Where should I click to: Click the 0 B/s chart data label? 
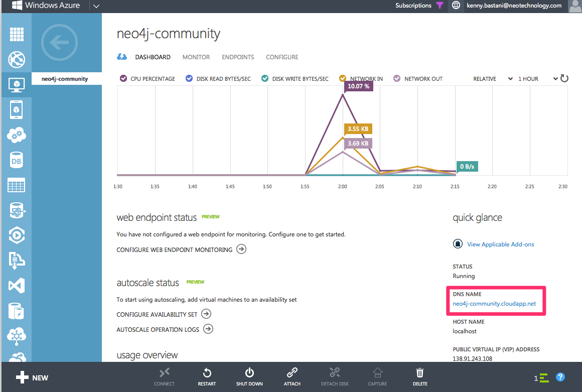(x=467, y=167)
